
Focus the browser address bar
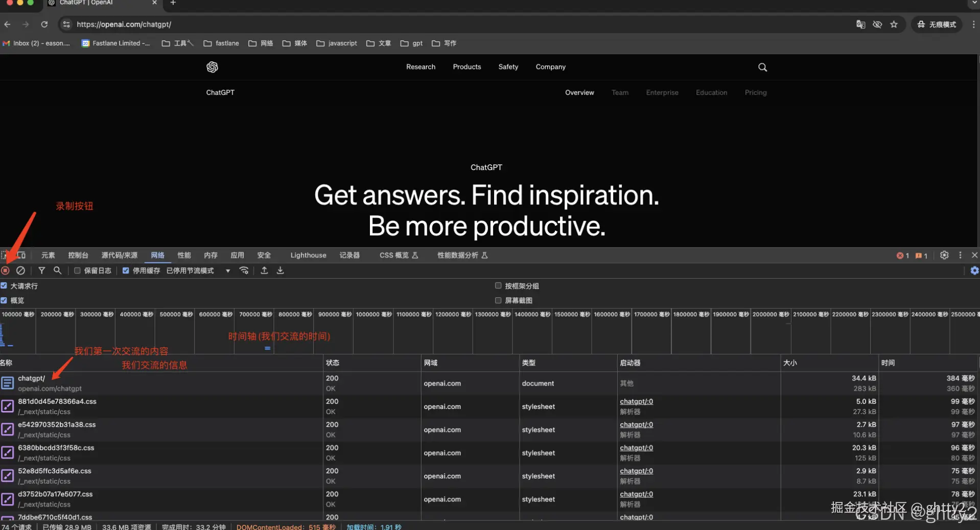point(460,25)
